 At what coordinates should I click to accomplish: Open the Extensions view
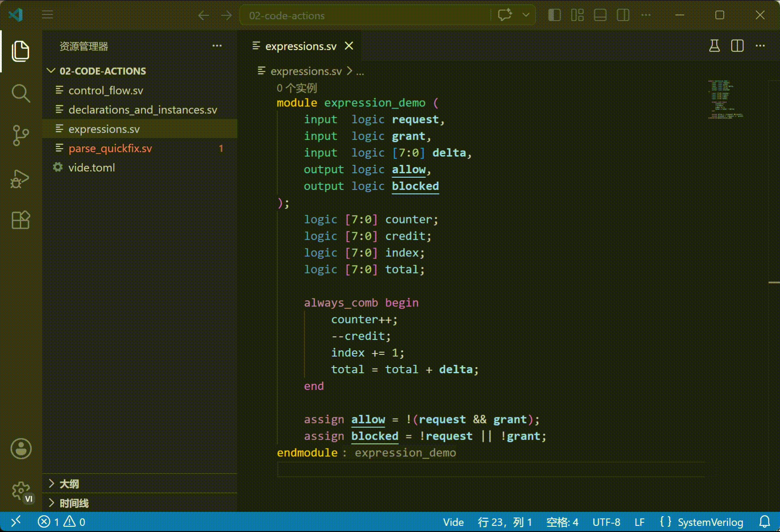(20, 220)
